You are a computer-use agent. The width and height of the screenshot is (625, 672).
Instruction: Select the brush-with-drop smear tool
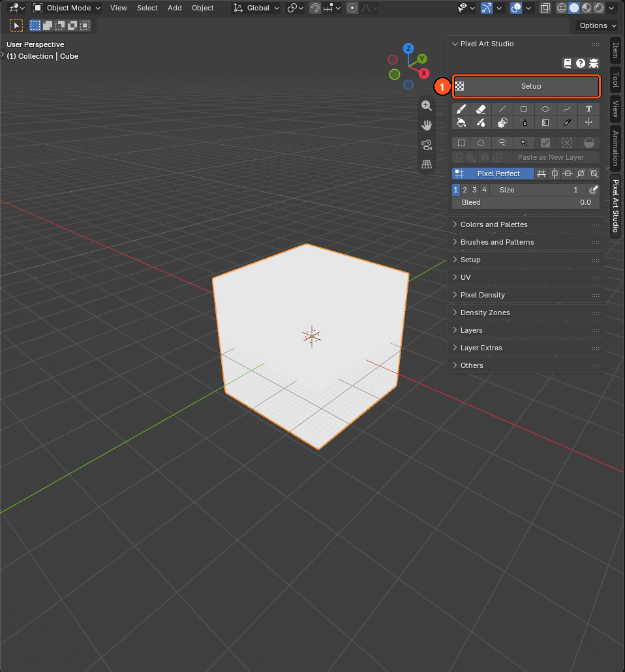pyautogui.click(x=481, y=123)
